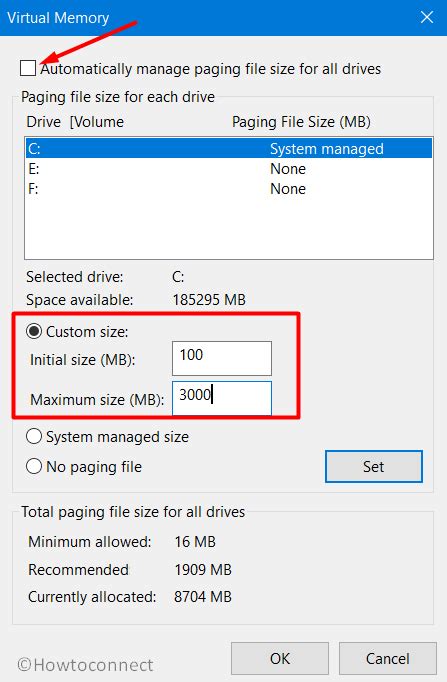Screen dimensions: 447x682
Task: Select drive E: in the drive list
Action: tap(229, 168)
